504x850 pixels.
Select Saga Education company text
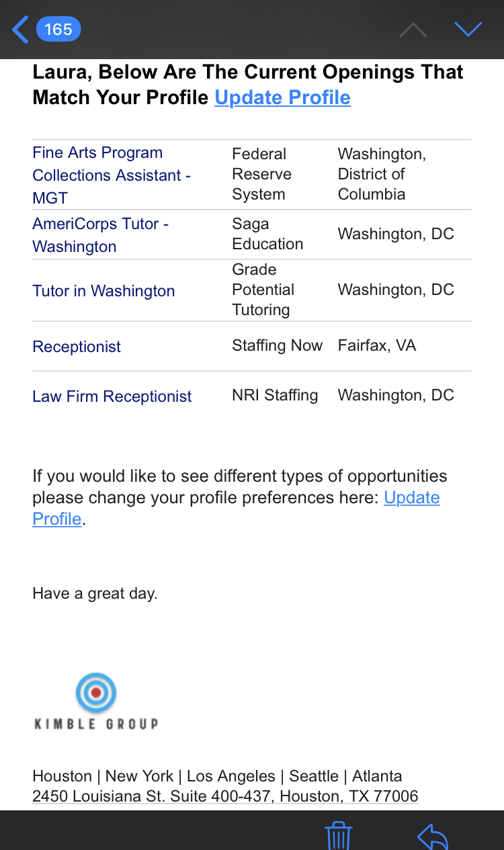(x=267, y=234)
